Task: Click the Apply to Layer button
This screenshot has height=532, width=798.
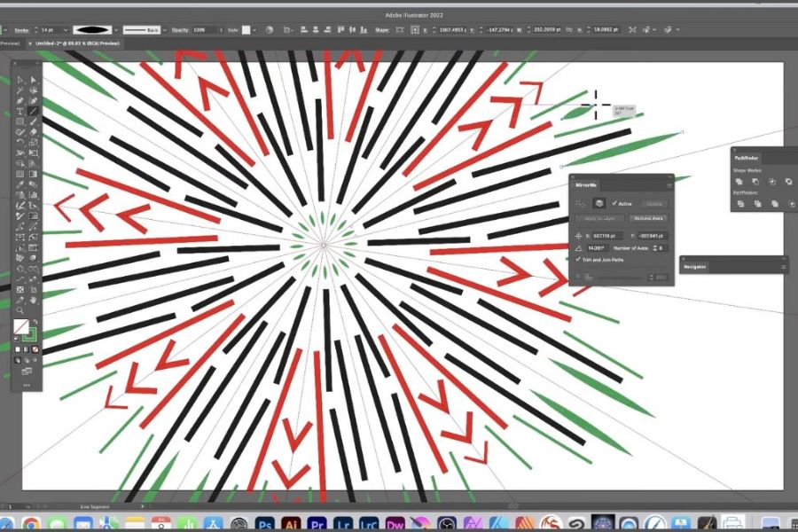Action: click(x=599, y=218)
